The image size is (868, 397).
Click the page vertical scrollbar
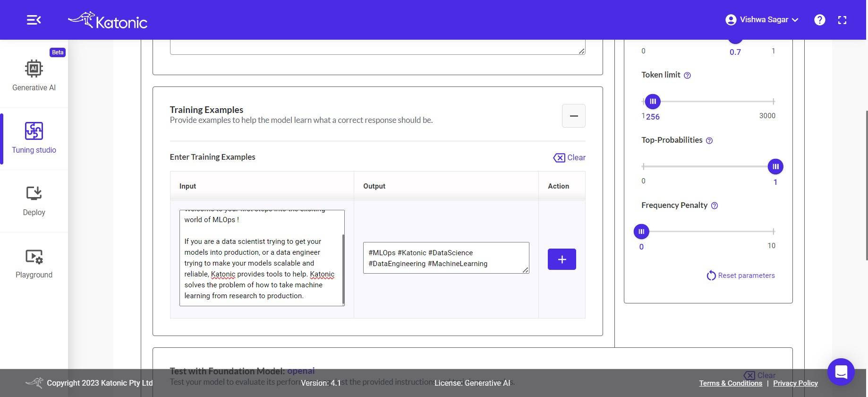[866, 185]
